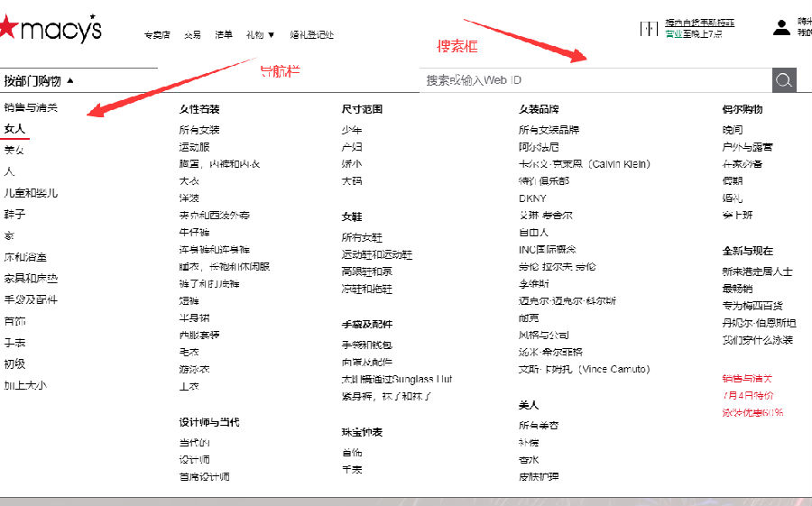Open 香水 under 美人
Image resolution: width=812 pixels, height=506 pixels.
(529, 459)
